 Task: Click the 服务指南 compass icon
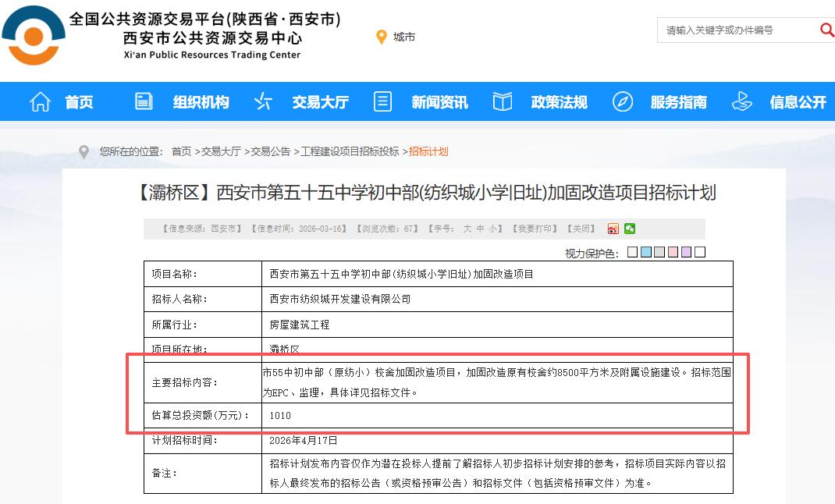tap(622, 101)
